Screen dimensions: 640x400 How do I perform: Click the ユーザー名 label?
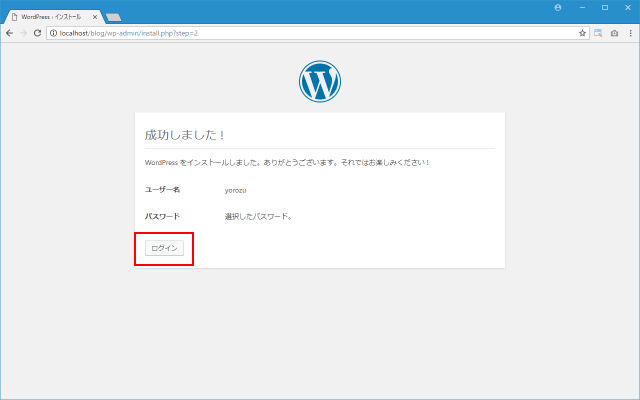[x=162, y=189]
